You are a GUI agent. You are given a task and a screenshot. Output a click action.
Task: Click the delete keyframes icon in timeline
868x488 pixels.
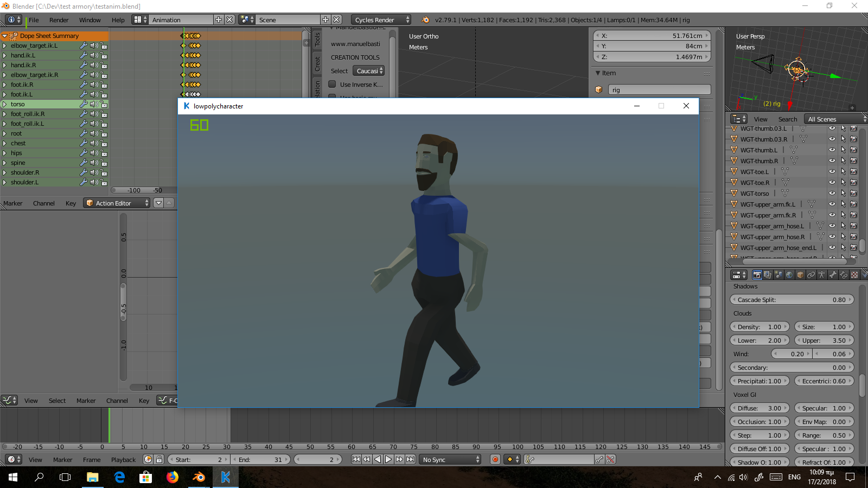(611, 459)
